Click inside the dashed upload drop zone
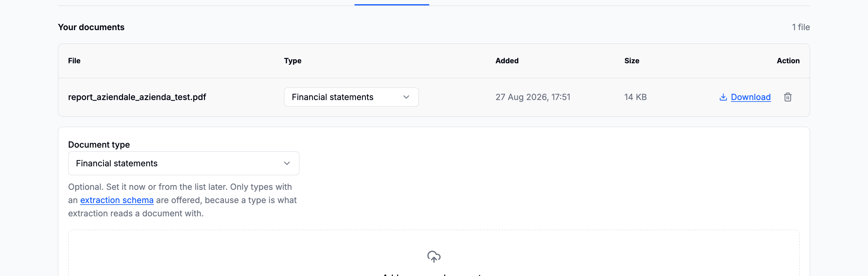868x276 pixels. pyautogui.click(x=434, y=253)
